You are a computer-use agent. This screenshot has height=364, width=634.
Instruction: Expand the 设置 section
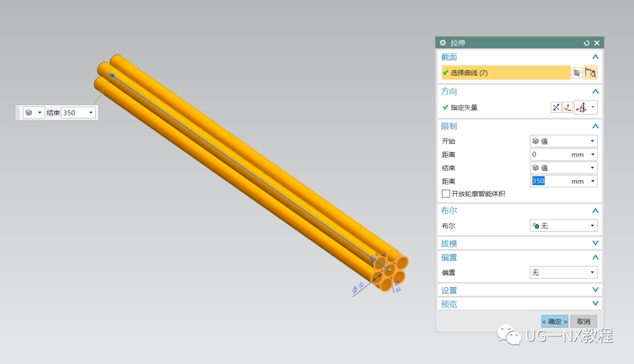[595, 289]
